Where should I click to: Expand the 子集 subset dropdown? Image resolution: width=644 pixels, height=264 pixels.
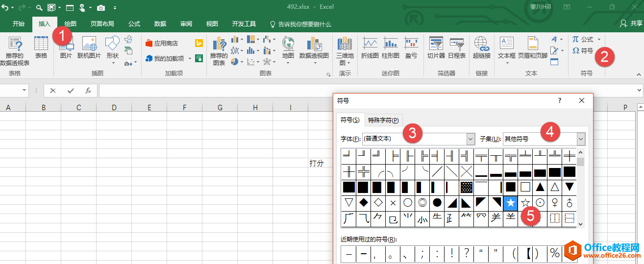click(581, 139)
